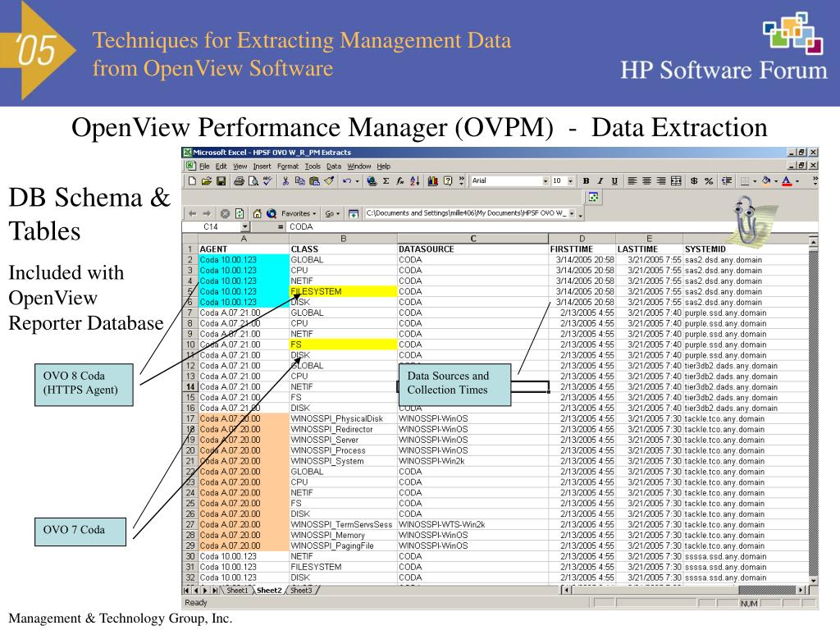
Task: Select the yellow FILESYSTEM cell
Action: 344,291
